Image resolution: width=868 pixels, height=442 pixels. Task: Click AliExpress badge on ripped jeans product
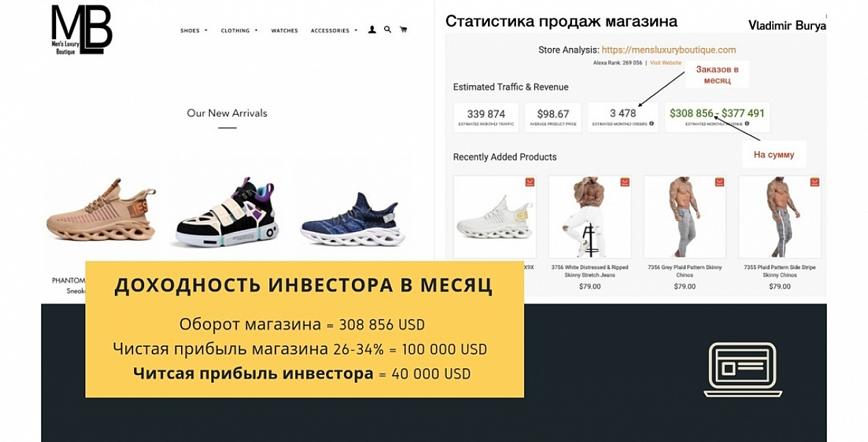click(624, 182)
